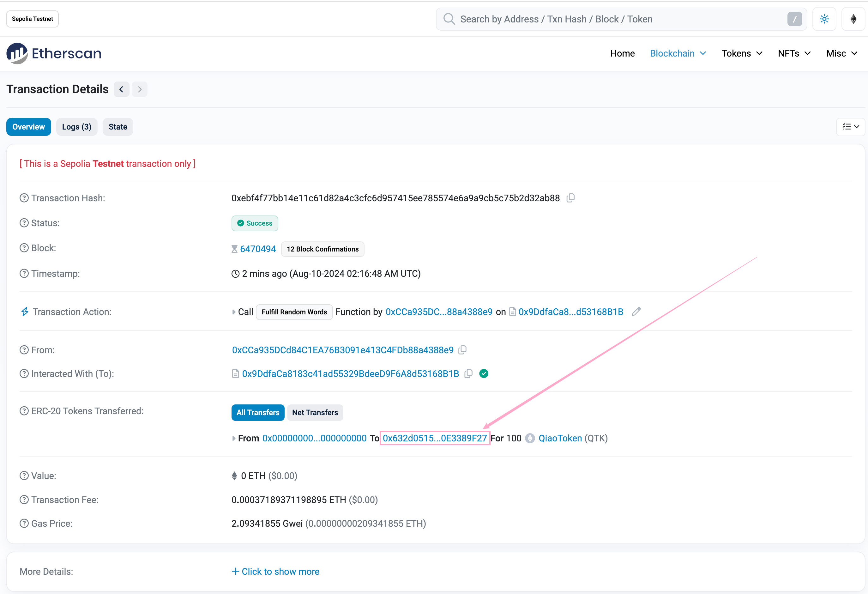Open the Tokens dropdown menu
This screenshot has width=868, height=594.
pyautogui.click(x=742, y=53)
